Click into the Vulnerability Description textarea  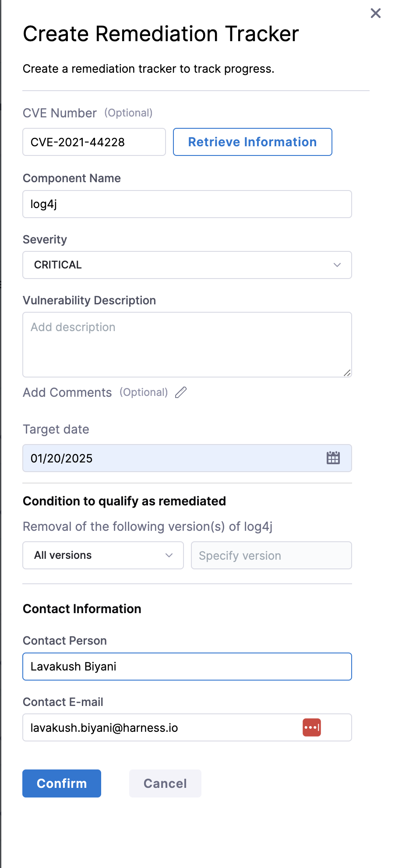pyautogui.click(x=187, y=345)
